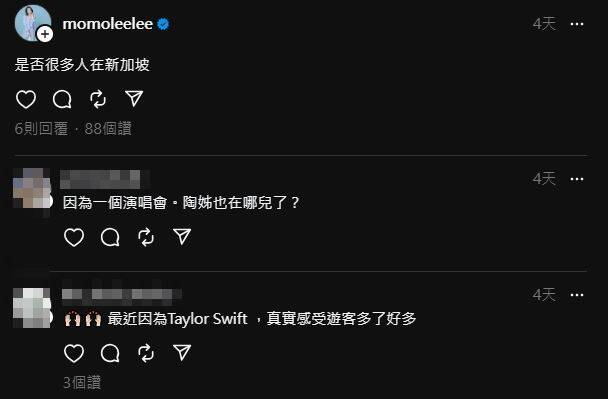The height and width of the screenshot is (399, 608).
Task: Share the Taylor Swift comment
Action: pyautogui.click(x=182, y=352)
